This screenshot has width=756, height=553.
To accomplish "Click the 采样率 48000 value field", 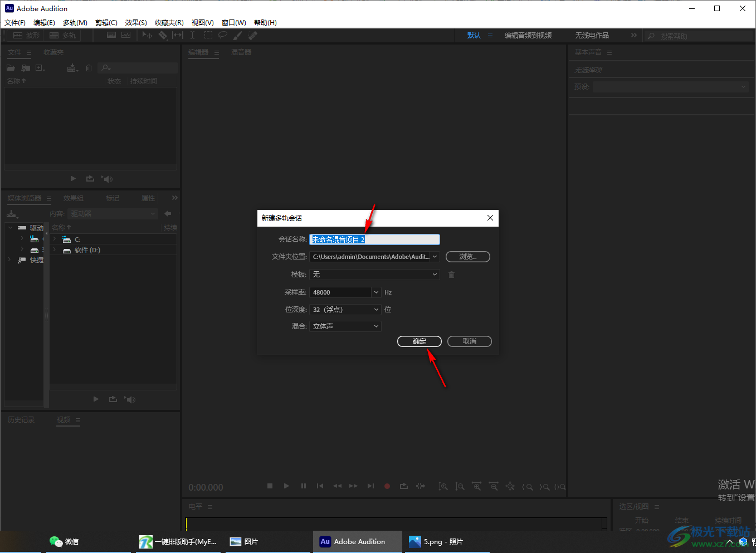I will (340, 292).
